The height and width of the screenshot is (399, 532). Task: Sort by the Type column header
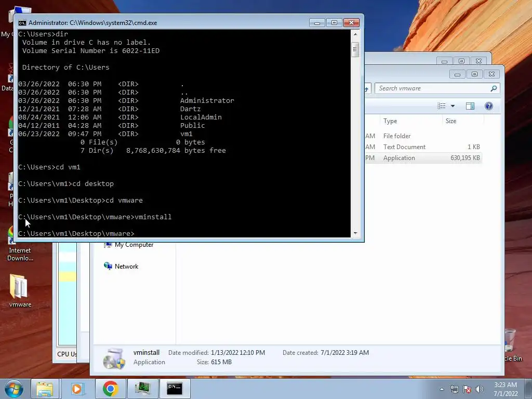[411, 121]
